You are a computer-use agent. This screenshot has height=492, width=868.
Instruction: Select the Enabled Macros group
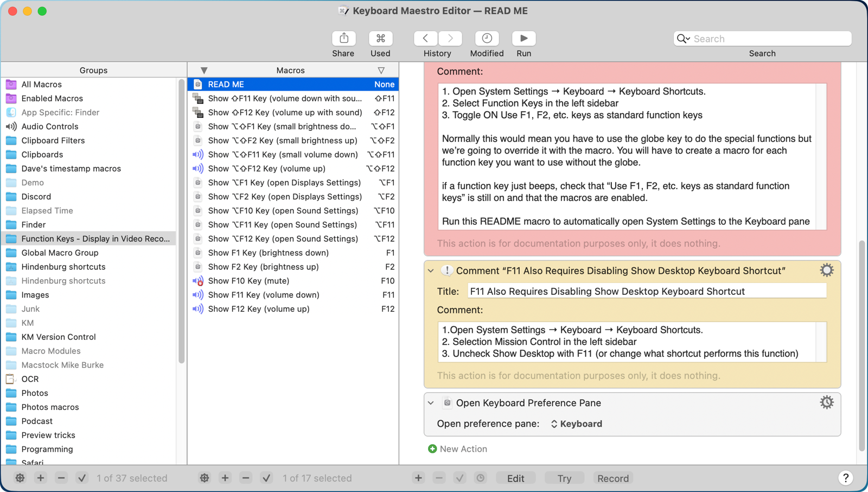[90, 98]
